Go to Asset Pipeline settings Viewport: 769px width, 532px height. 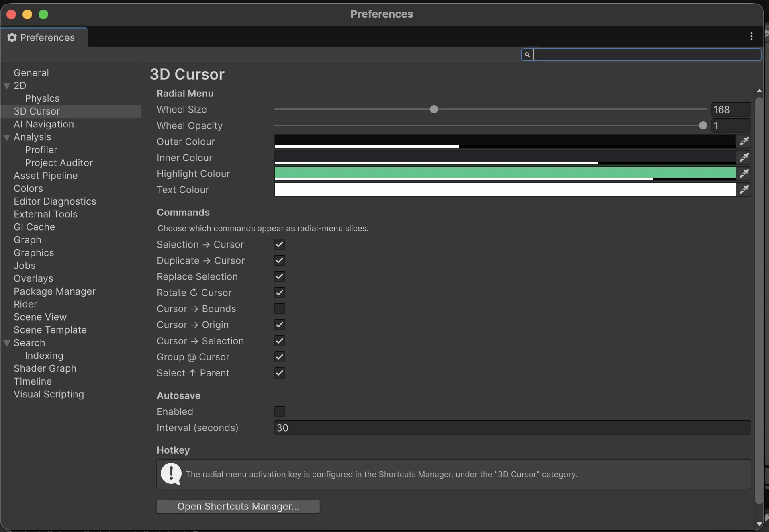[x=45, y=176]
